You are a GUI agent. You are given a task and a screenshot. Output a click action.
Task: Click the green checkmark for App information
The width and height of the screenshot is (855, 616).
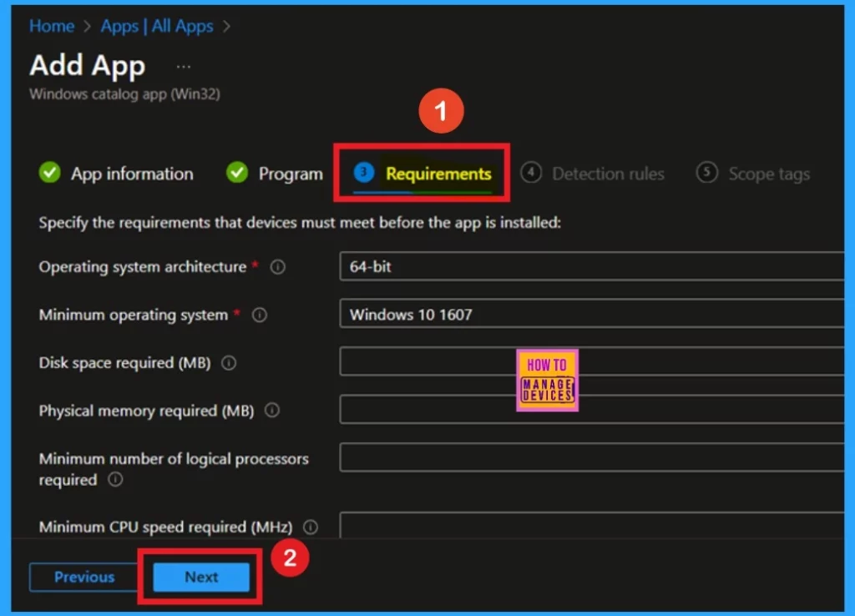click(49, 172)
